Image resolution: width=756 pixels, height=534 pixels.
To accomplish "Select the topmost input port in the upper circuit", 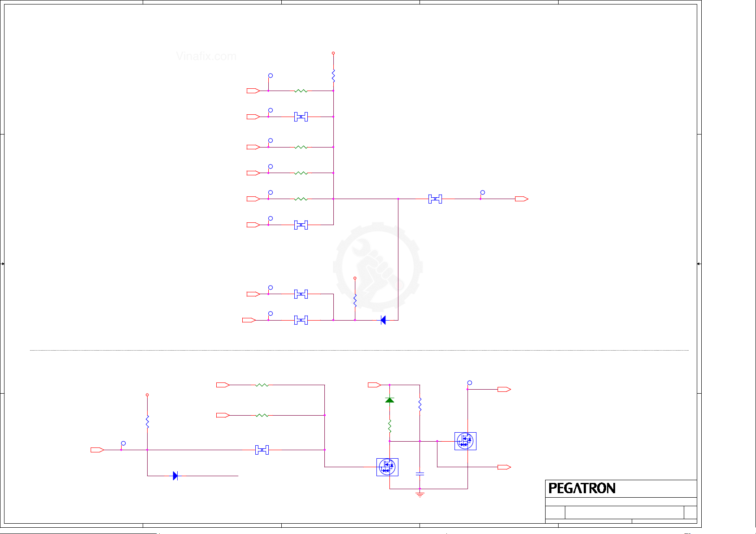I will (x=253, y=91).
